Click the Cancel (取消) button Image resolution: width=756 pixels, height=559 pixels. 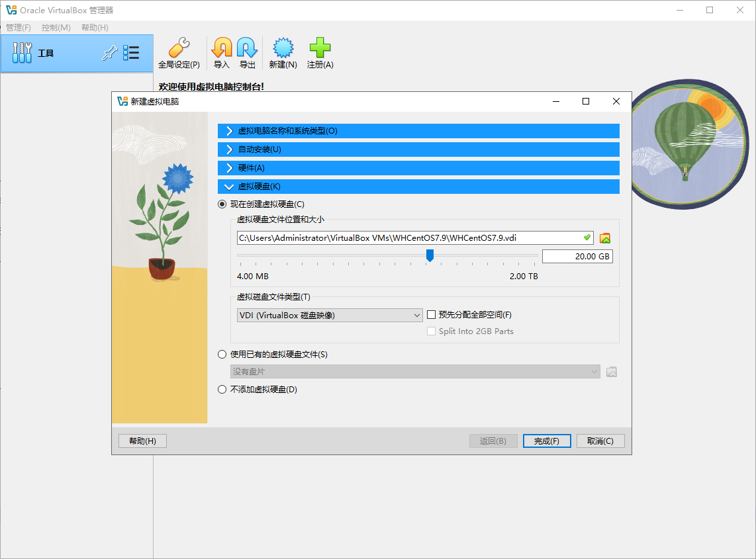click(x=600, y=441)
